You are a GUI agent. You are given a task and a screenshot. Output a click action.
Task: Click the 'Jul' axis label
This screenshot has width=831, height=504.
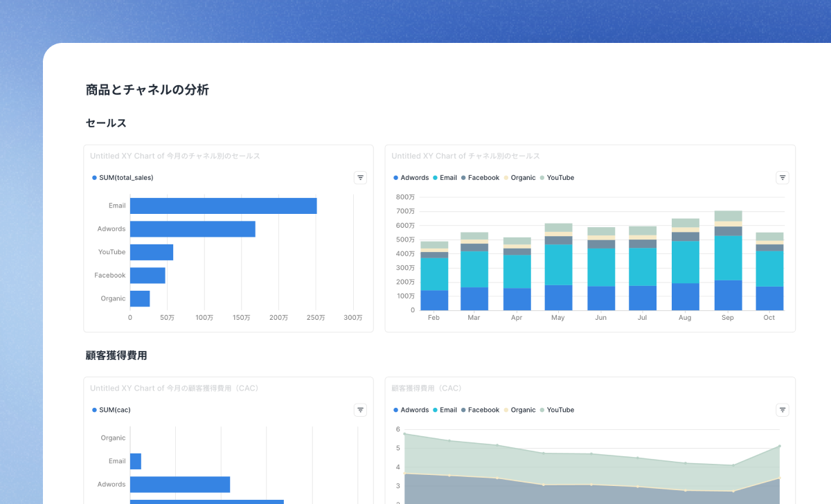point(642,318)
